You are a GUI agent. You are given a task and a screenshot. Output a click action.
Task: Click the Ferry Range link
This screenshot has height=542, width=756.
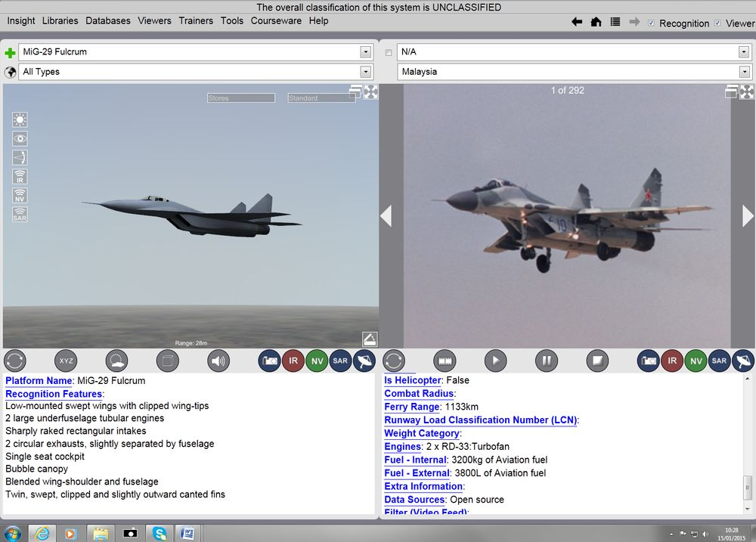(x=412, y=407)
